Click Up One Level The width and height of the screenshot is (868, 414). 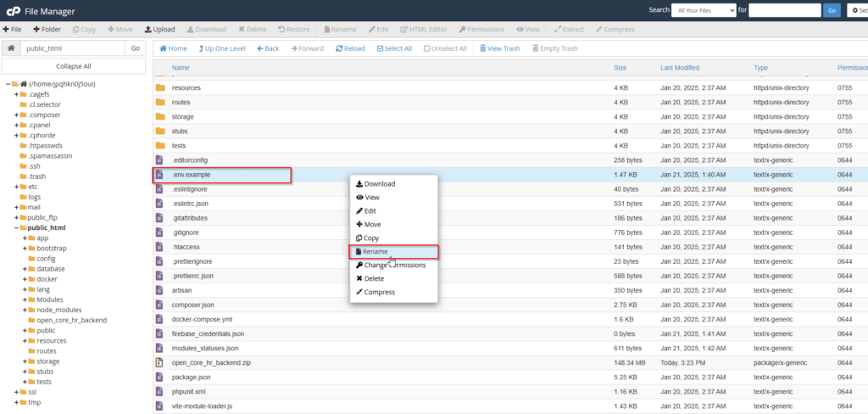pyautogui.click(x=222, y=48)
